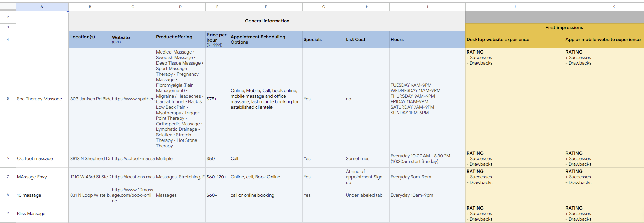Viewport: 644px width, 223px height.
Task: Click the Online, call, Book Online cell
Action: [266, 177]
